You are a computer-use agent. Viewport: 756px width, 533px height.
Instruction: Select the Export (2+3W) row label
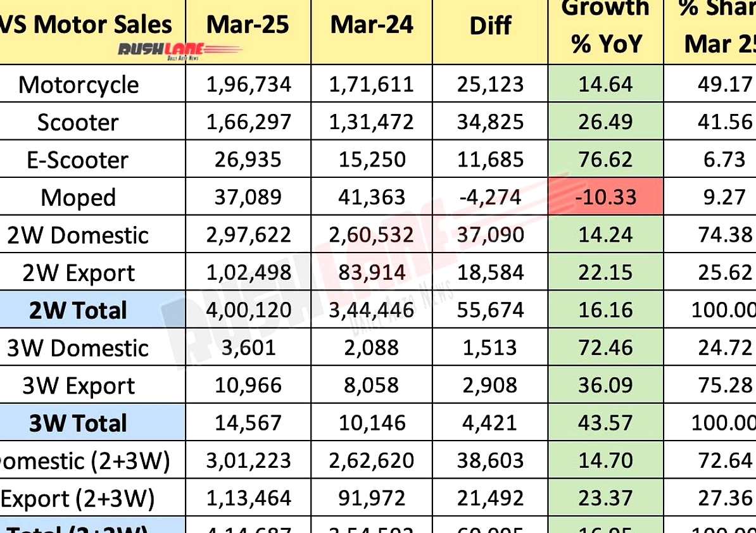[x=78, y=499]
